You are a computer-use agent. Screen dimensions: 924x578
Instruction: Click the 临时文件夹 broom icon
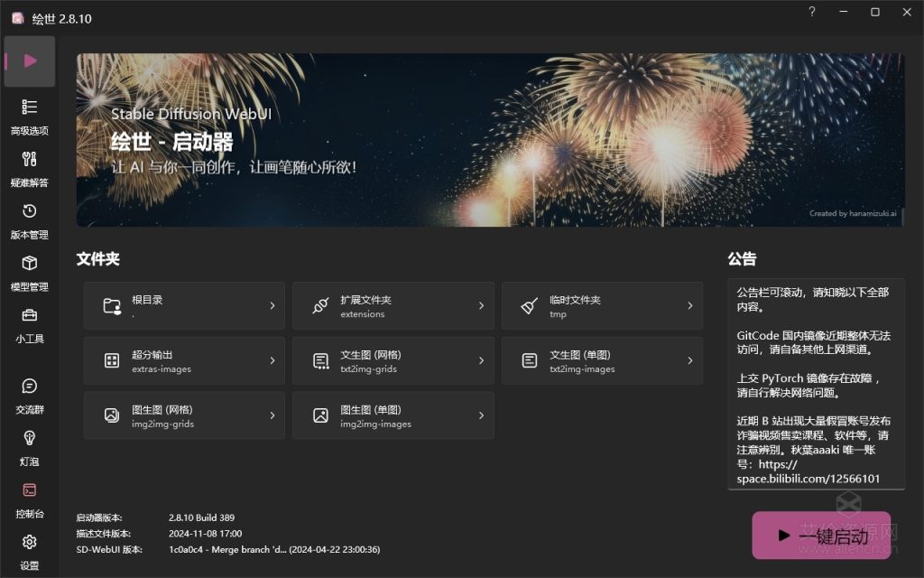(x=529, y=305)
